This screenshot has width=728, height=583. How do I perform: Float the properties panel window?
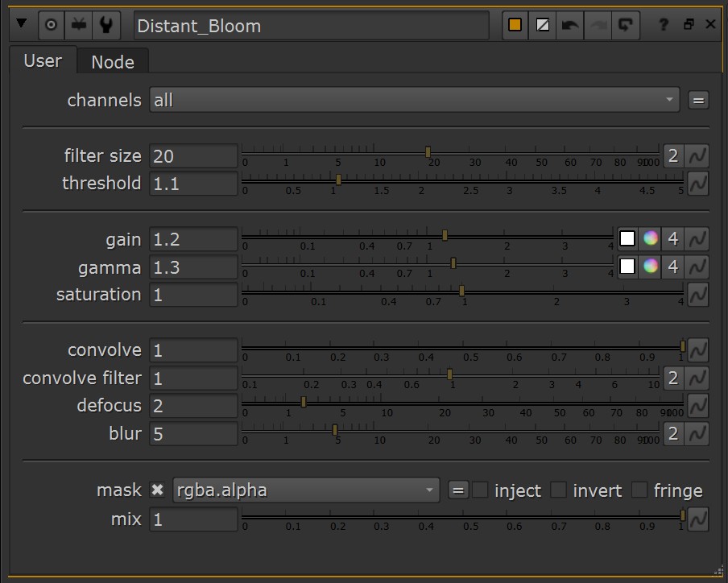[x=689, y=25]
